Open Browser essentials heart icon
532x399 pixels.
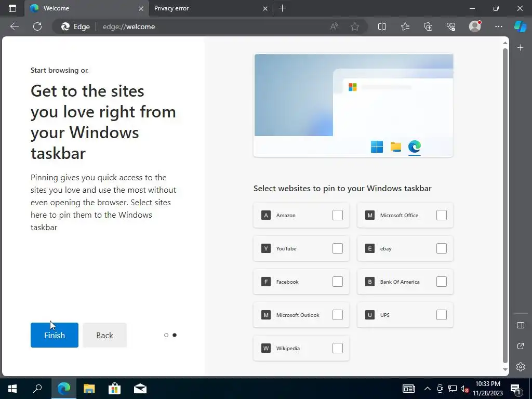451,26
